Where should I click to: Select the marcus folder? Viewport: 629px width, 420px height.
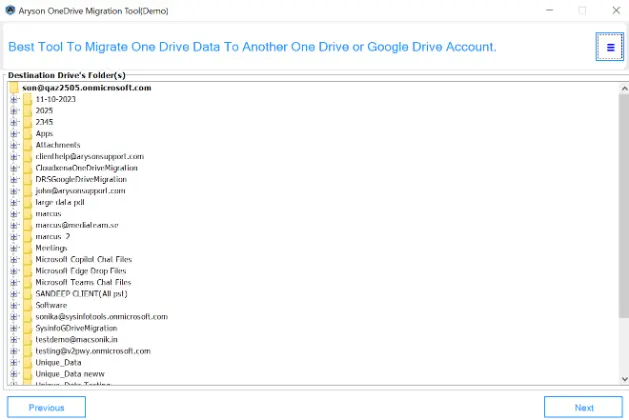[48, 214]
